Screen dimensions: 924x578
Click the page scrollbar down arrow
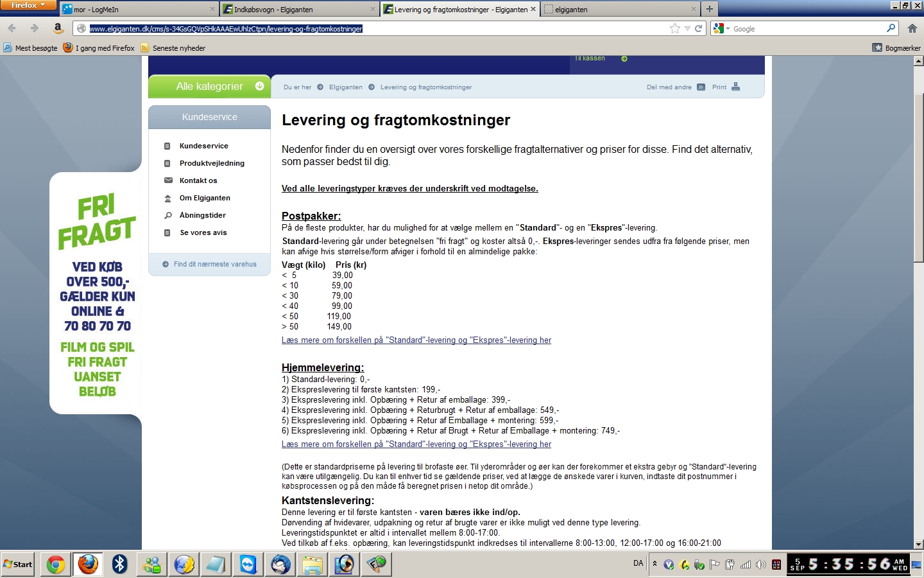coord(918,544)
